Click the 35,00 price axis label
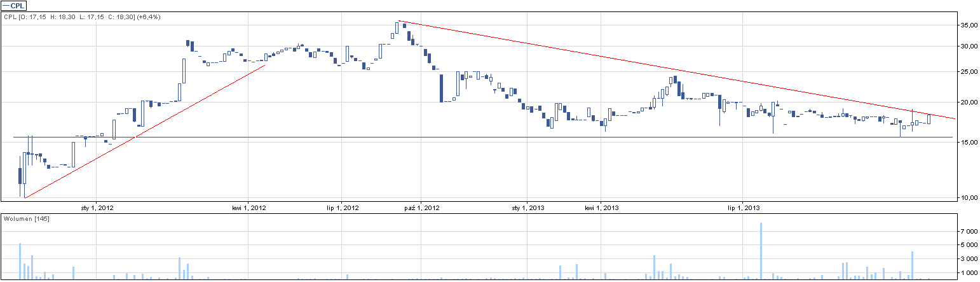The height and width of the screenshot is (282, 980). coord(969,25)
